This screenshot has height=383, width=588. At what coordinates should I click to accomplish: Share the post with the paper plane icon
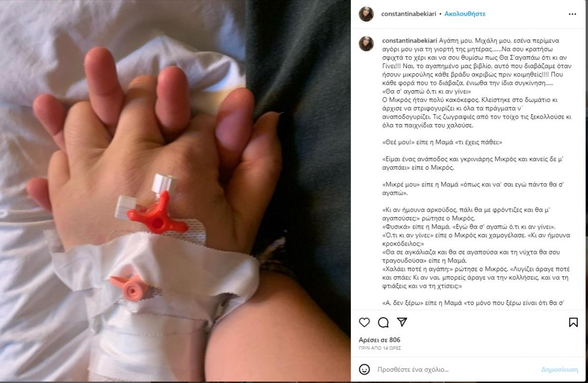402,322
